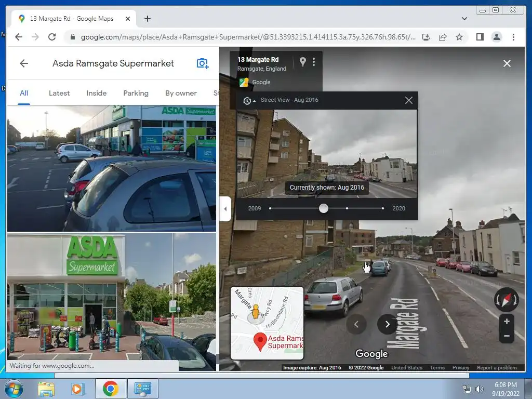Open the Chrome profile avatar

tap(496, 37)
